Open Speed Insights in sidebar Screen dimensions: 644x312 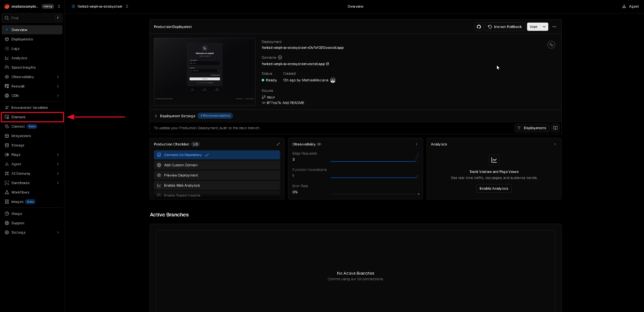32,67
